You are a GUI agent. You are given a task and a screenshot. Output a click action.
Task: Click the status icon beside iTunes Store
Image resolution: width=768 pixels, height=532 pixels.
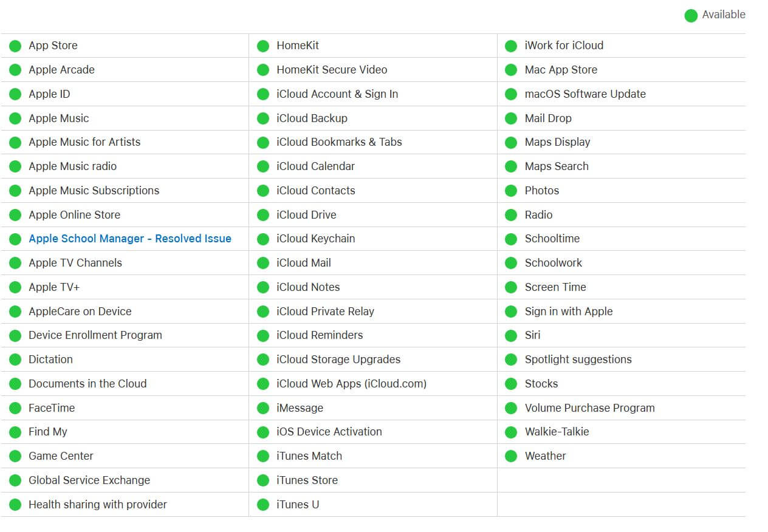click(x=263, y=480)
